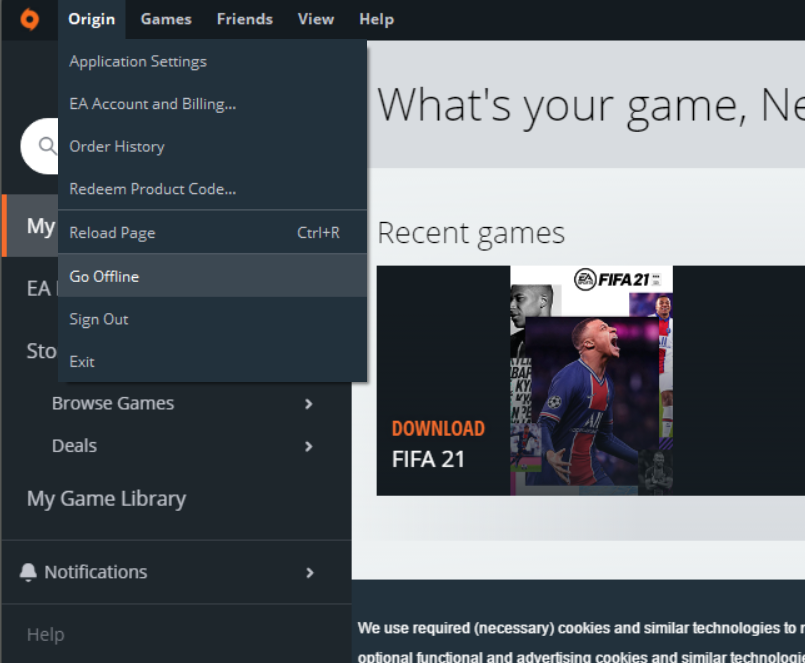Expand the Browse Games chevron

[x=309, y=404]
